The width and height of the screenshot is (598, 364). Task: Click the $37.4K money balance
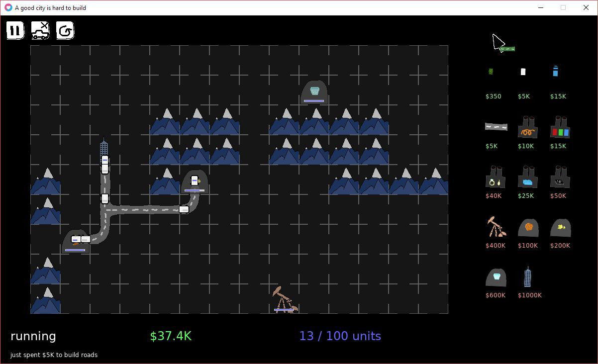(x=171, y=336)
